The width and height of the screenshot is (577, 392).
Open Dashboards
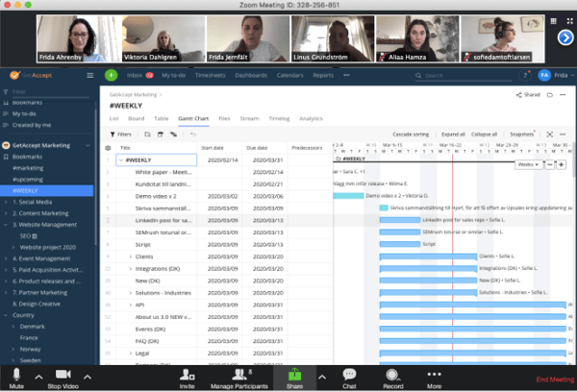251,75
